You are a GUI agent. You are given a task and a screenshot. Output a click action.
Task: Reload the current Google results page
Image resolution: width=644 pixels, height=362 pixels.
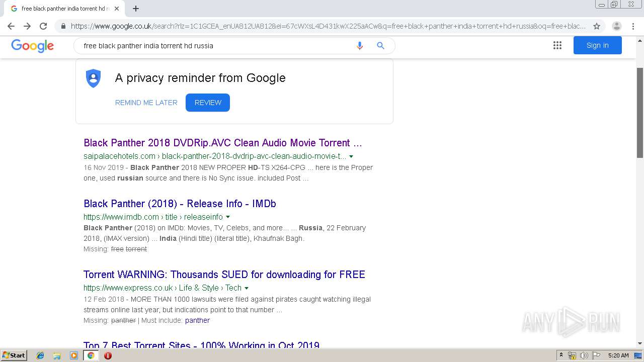tap(43, 26)
